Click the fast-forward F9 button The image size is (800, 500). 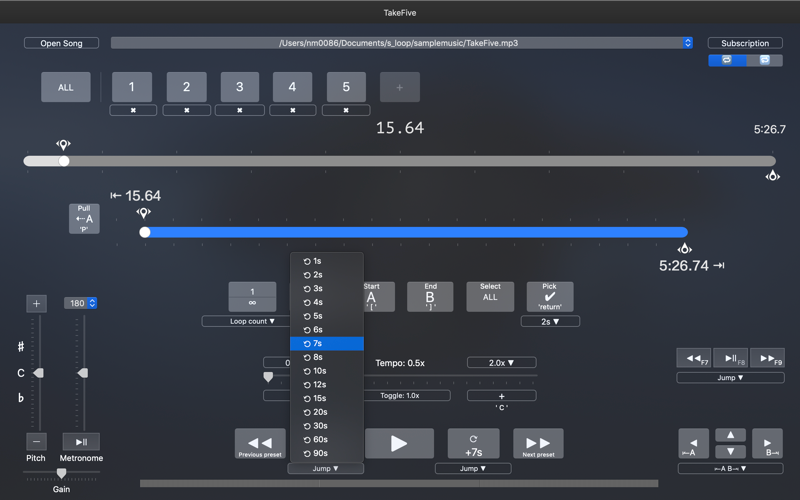tap(767, 358)
